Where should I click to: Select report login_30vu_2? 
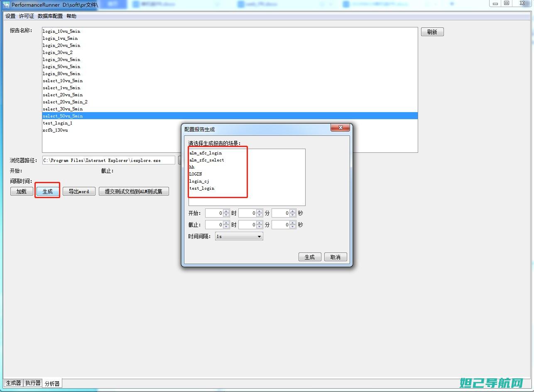(230, 53)
